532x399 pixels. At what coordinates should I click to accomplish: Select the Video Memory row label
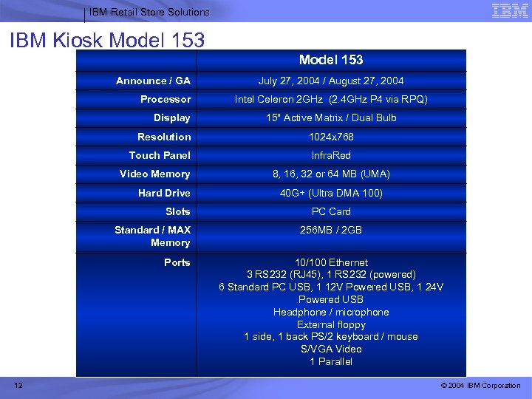154,174
